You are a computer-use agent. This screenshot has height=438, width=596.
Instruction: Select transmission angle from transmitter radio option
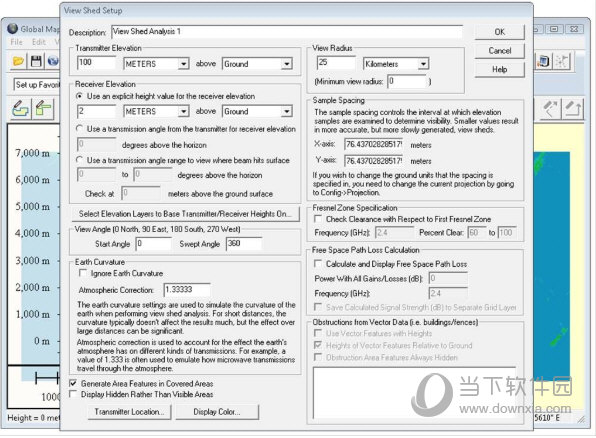(79, 129)
